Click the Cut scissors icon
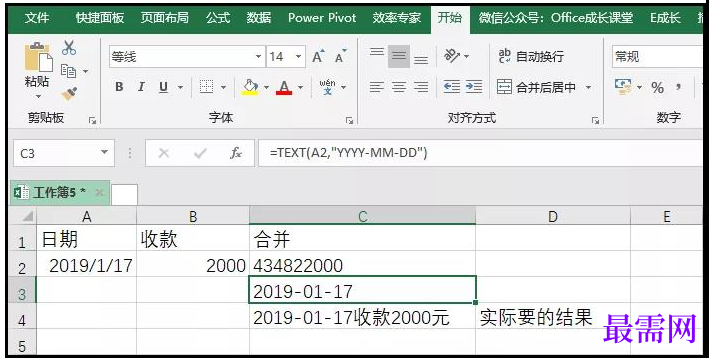This screenshot has width=715, height=360. pyautogui.click(x=69, y=48)
